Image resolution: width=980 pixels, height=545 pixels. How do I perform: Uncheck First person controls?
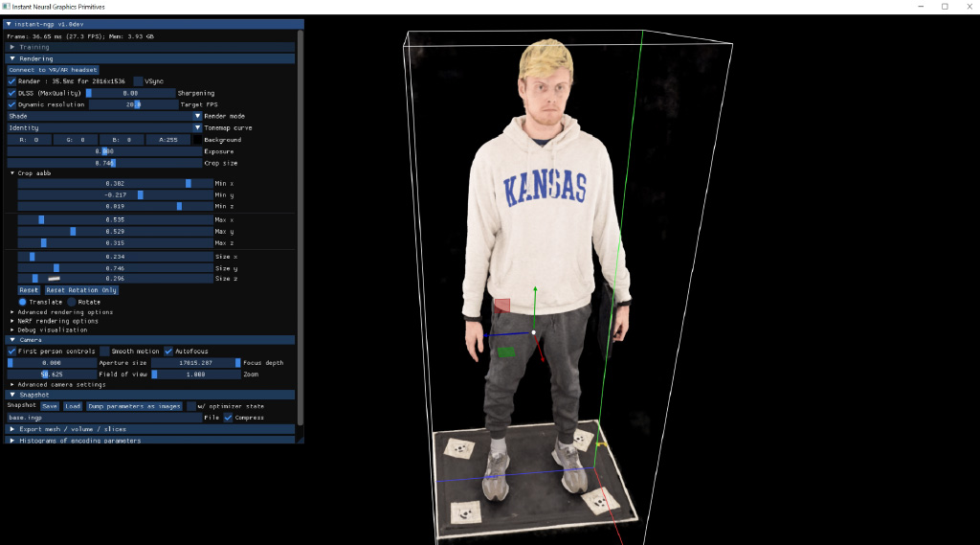click(11, 352)
